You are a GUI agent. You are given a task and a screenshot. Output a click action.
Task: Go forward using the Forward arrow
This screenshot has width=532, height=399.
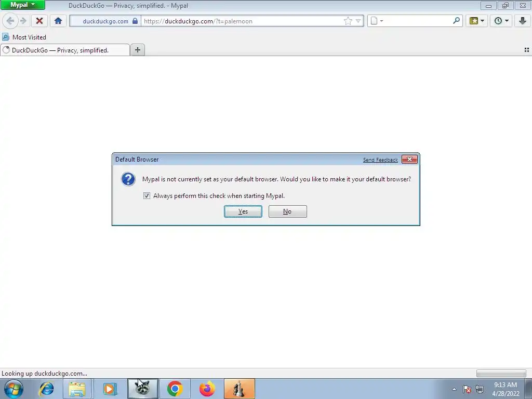(x=23, y=21)
